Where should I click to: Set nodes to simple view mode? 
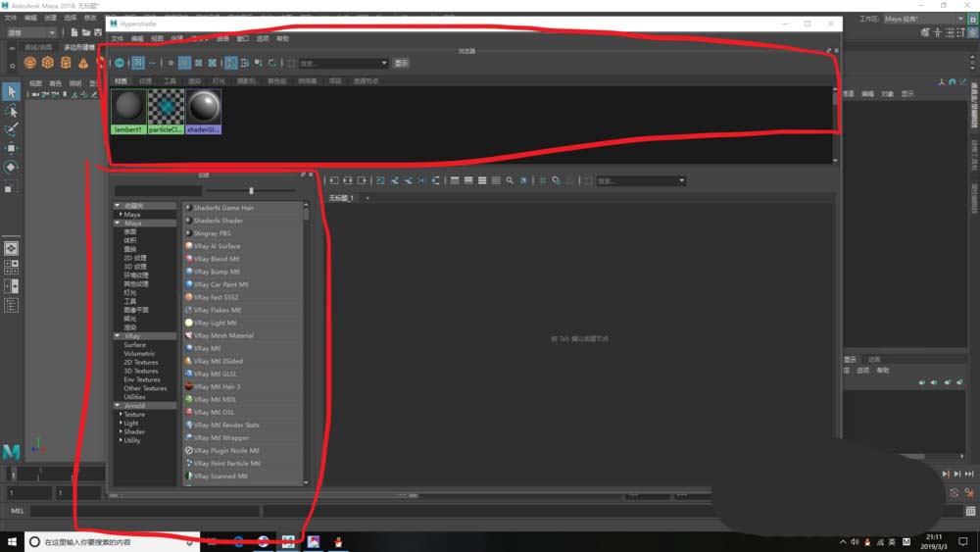pos(455,180)
